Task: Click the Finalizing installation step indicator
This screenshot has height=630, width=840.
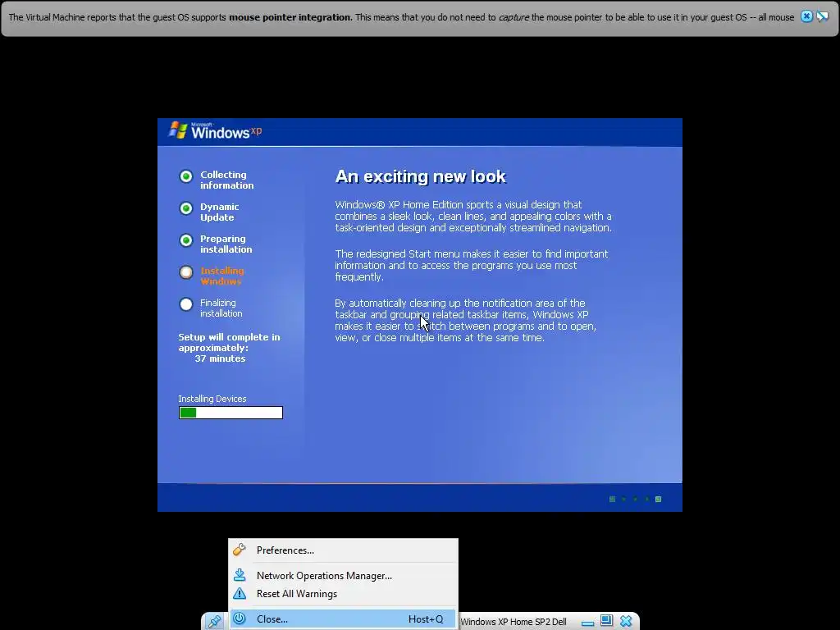Action: point(186,305)
